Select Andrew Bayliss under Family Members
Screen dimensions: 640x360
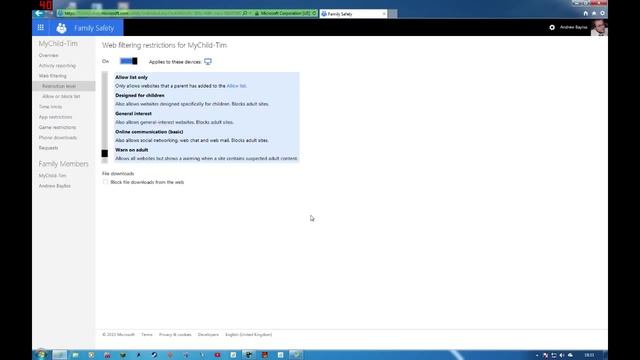tap(55, 186)
